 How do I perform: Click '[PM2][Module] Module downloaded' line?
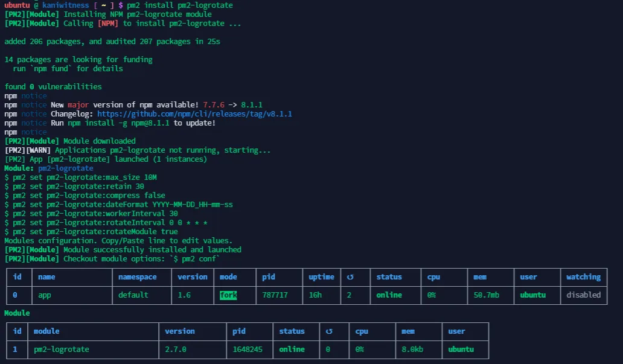70,141
